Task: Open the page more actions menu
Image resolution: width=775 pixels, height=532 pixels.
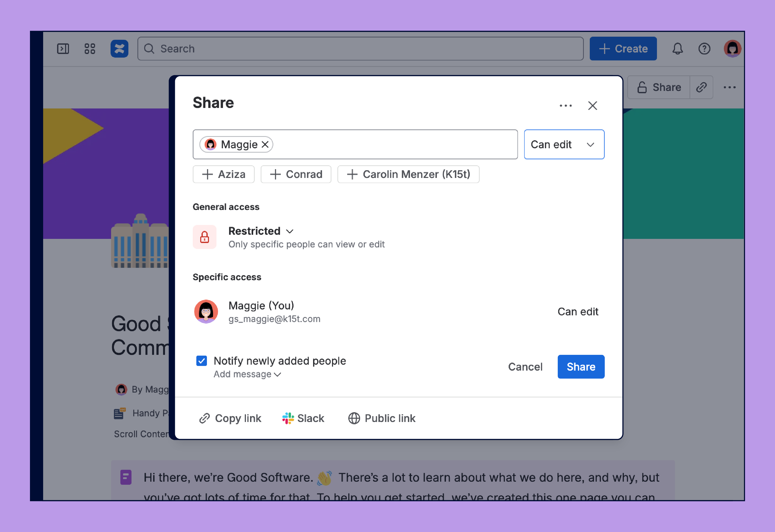Action: (x=730, y=87)
